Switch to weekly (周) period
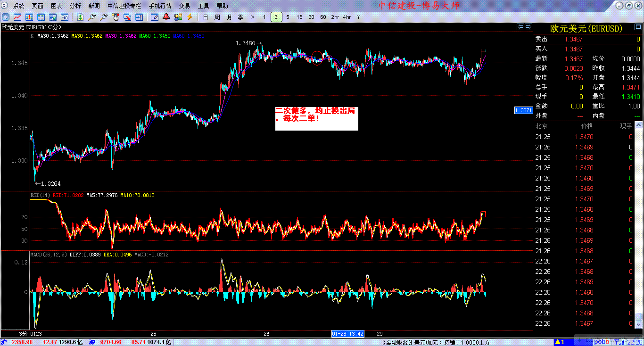 coord(217,17)
